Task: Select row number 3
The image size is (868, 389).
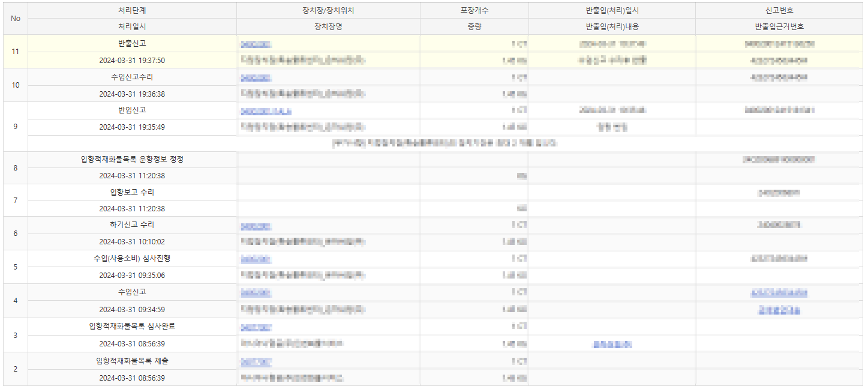Action: pos(16,335)
